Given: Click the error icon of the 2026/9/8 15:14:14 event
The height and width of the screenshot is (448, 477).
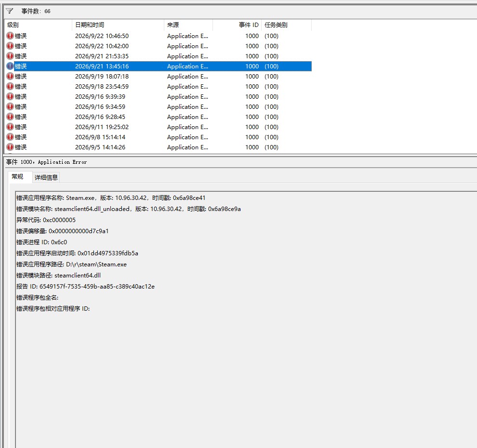Looking at the screenshot, I should [x=10, y=137].
